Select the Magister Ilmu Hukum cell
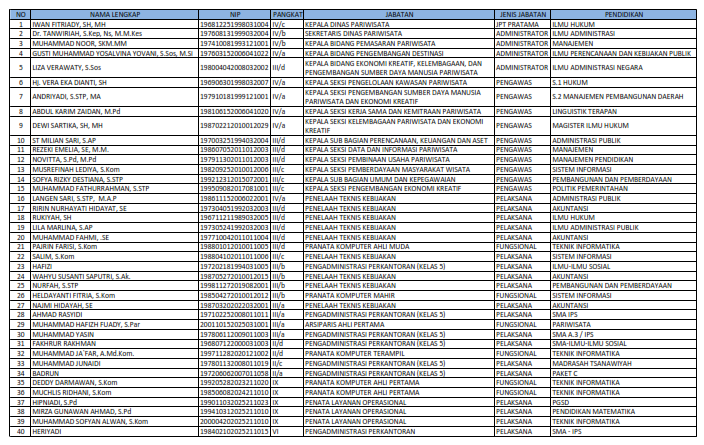Viewport: 704px width, 445px height. pyautogui.click(x=589, y=125)
